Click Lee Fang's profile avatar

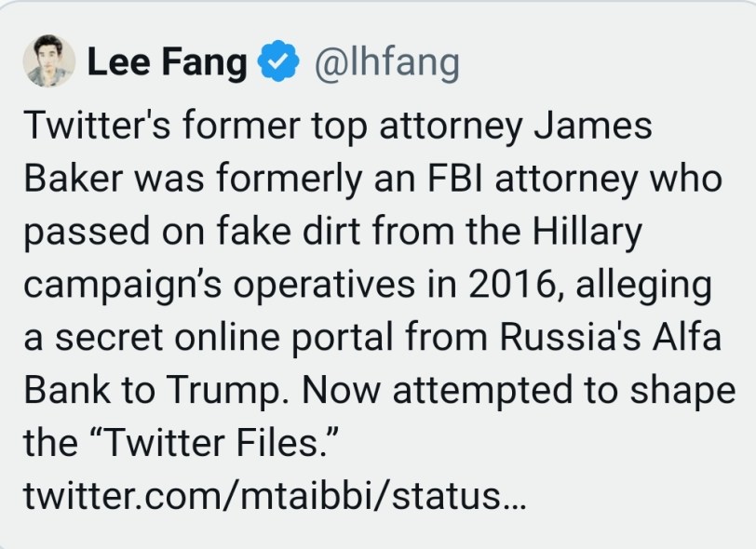(x=48, y=62)
